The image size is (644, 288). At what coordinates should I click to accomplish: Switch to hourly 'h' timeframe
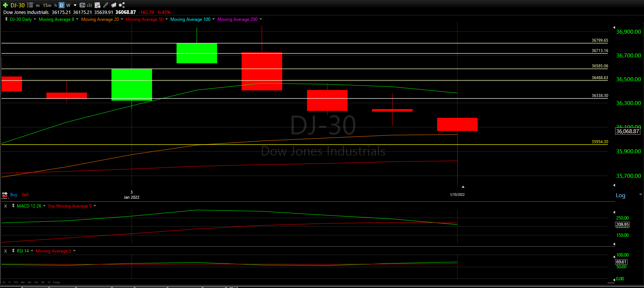pyautogui.click(x=56, y=5)
